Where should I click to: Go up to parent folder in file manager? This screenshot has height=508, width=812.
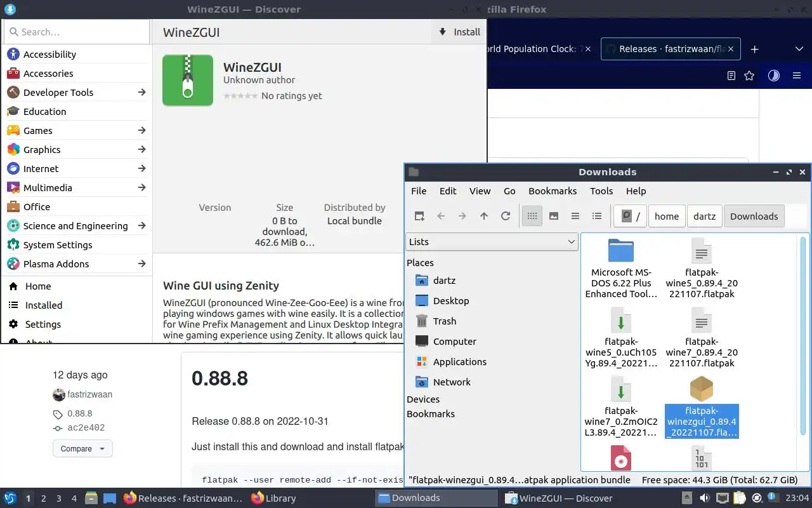(x=484, y=216)
